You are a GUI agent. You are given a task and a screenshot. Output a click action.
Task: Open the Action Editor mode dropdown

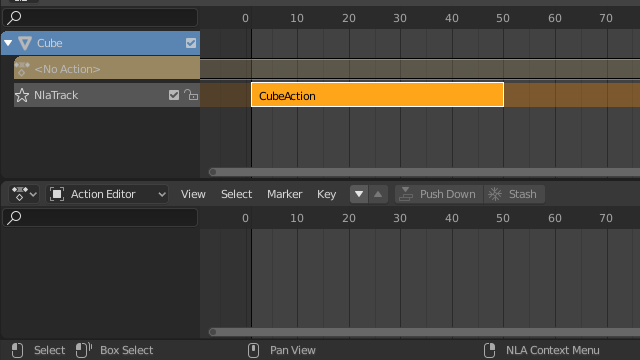[107, 194]
